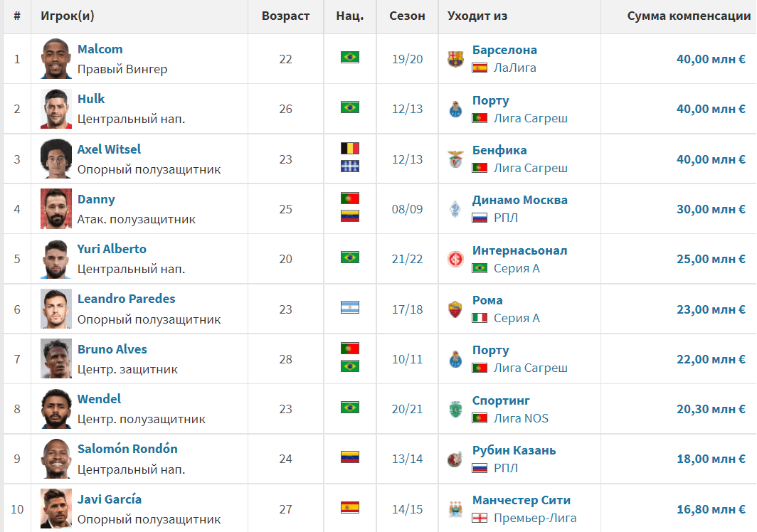Click the Roma club crest icon
The image size is (757, 532).
click(x=455, y=309)
